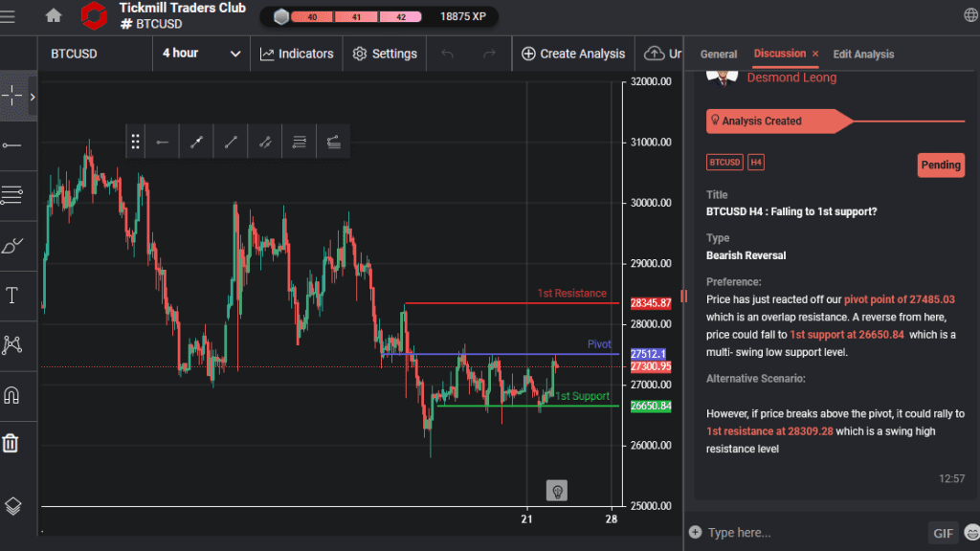
Task: Open the Indicators panel
Action: (297, 54)
